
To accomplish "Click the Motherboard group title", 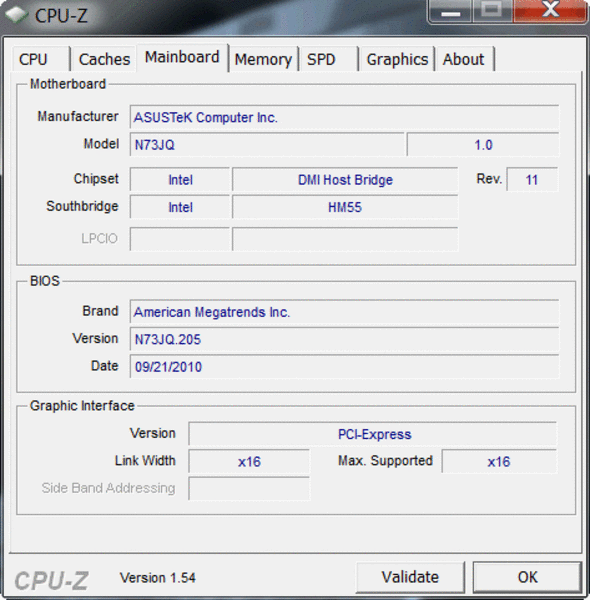I will (x=68, y=84).
